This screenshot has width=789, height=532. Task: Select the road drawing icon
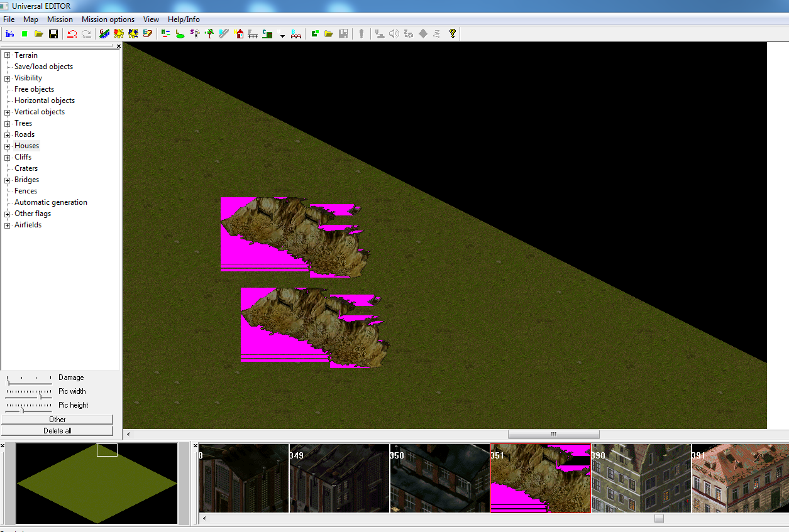[x=224, y=34]
